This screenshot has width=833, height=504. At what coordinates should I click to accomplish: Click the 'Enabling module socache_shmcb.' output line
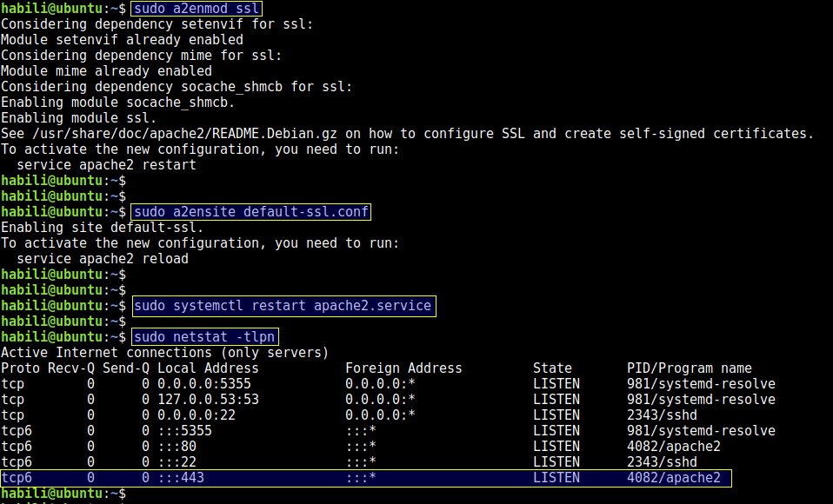tap(118, 103)
